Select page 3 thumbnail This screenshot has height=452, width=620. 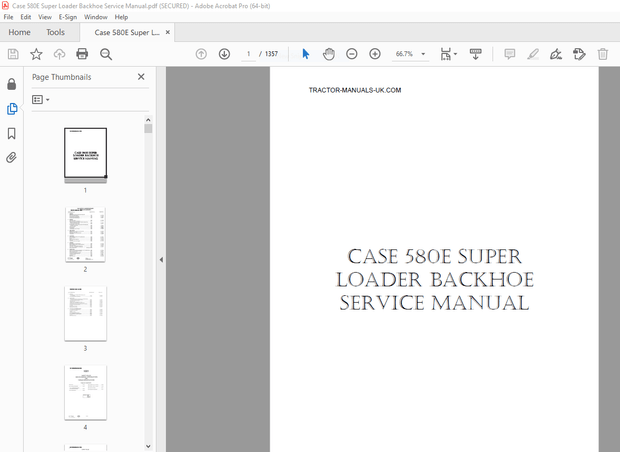coord(85,313)
